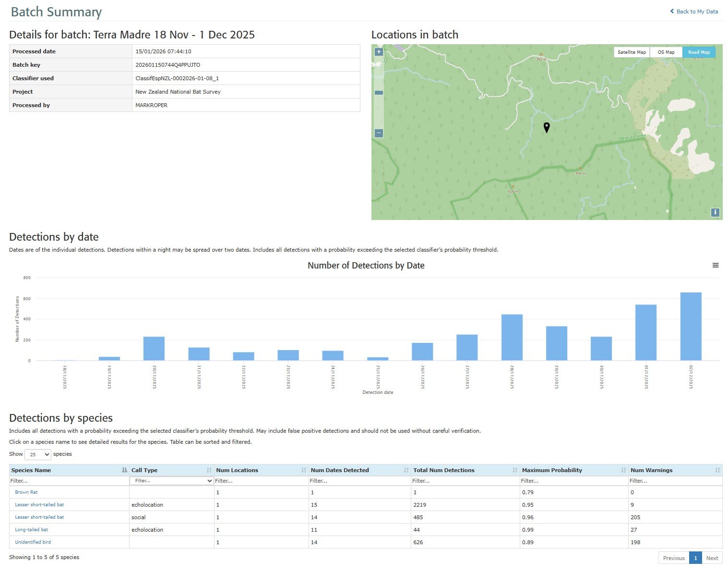Click processed by value MARKROPER
728x573 pixels.
pos(152,105)
